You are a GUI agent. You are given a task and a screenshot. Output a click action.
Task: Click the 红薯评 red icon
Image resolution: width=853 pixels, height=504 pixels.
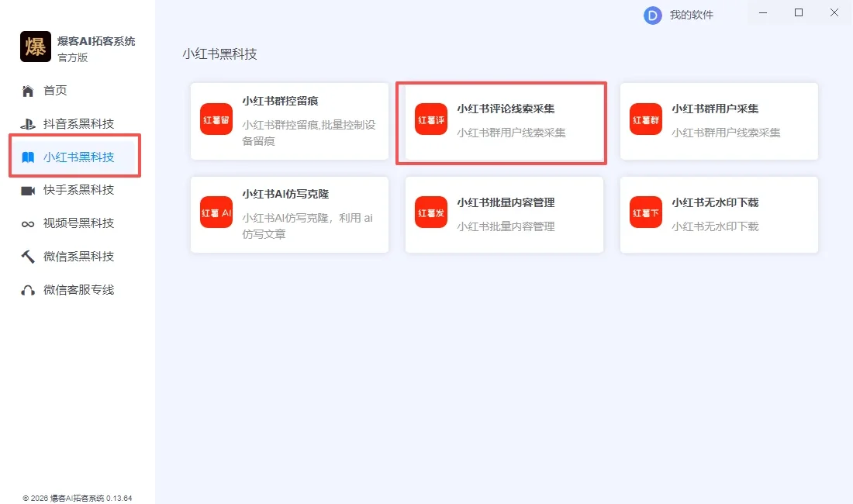(431, 119)
